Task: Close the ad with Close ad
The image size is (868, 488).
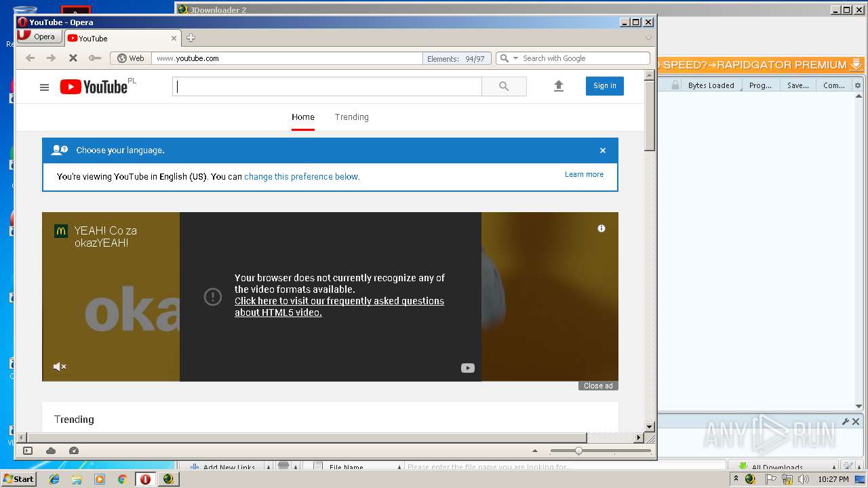Action: tap(598, 386)
